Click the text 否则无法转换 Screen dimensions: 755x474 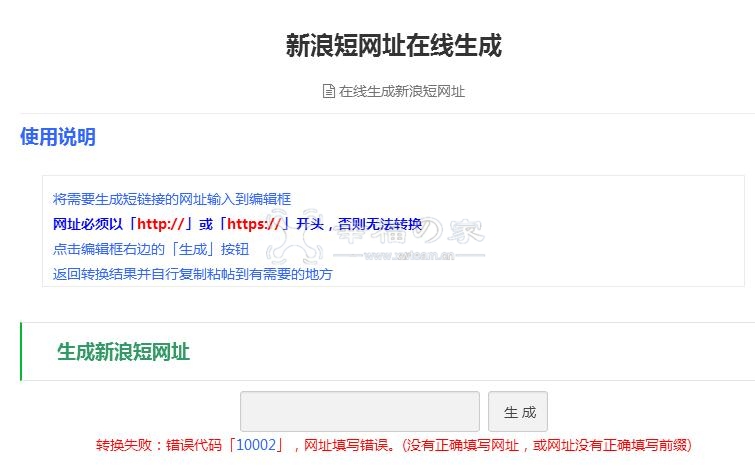(380, 224)
